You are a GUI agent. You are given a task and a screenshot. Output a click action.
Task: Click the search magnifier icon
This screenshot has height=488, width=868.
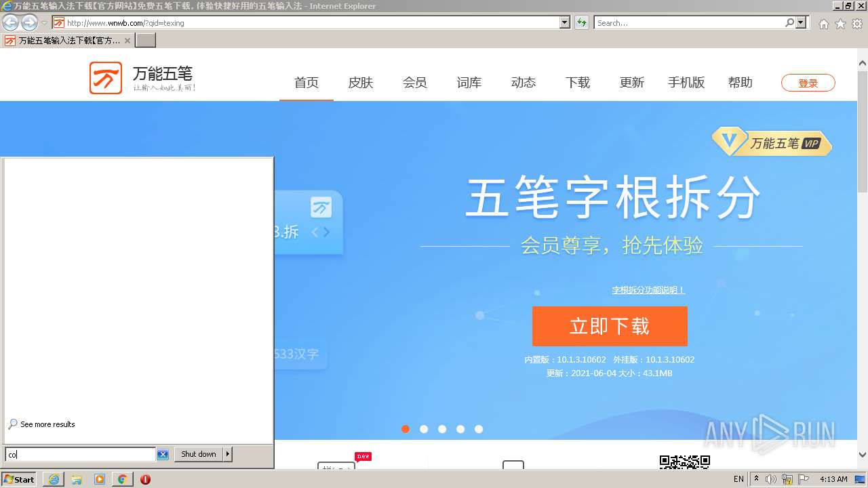point(789,22)
